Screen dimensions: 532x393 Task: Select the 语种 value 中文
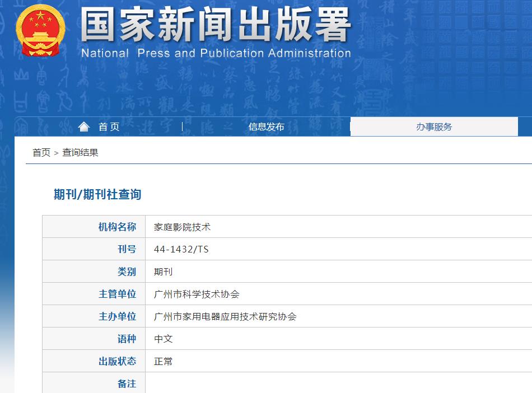coord(162,338)
